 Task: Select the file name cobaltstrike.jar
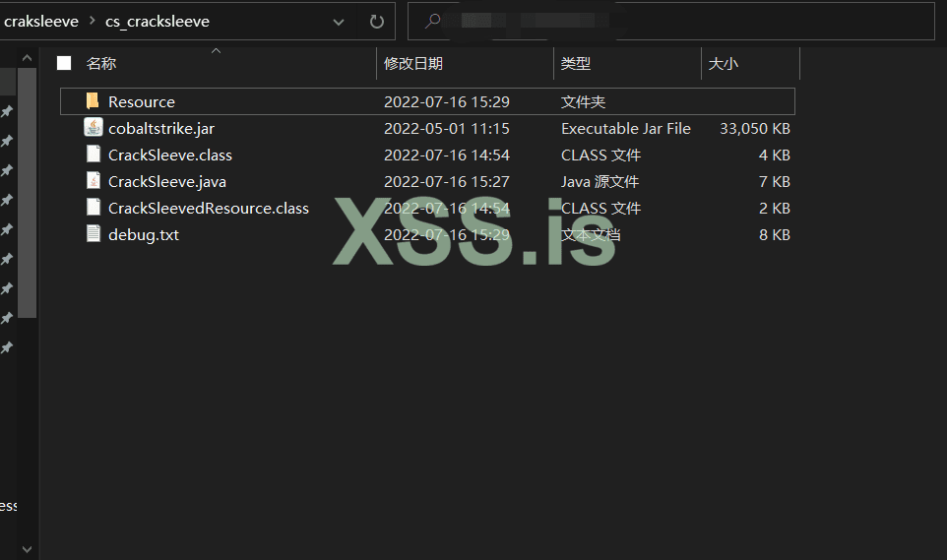click(161, 128)
